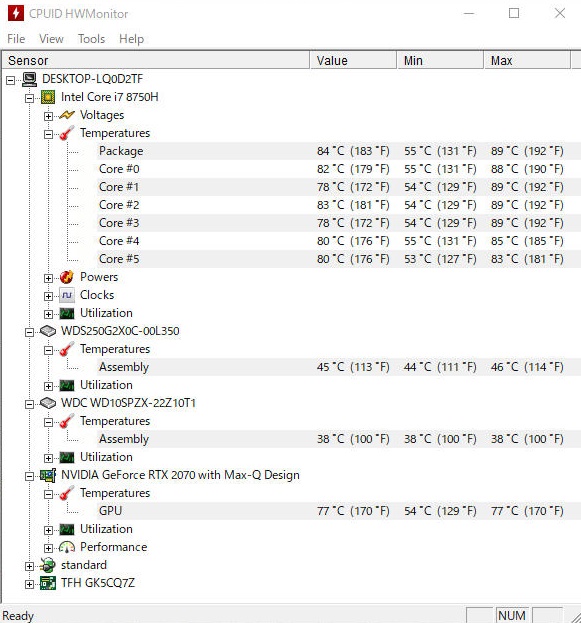Click the Intel Core i7 8750H CPU chip icon

click(x=48, y=97)
